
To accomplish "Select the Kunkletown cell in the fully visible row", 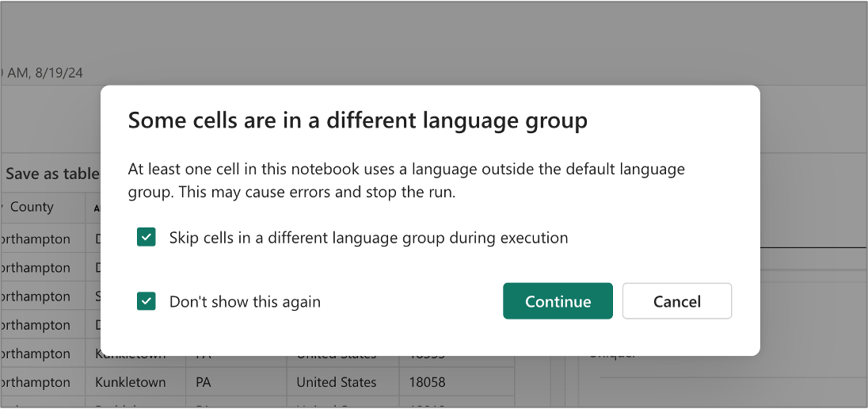I will 130,382.
